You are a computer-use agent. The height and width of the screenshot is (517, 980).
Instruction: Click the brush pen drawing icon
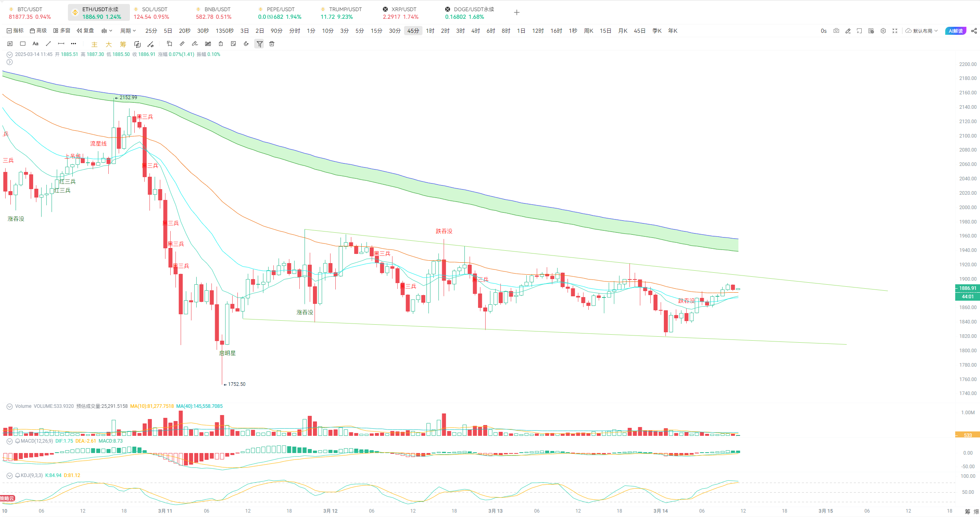pos(195,44)
